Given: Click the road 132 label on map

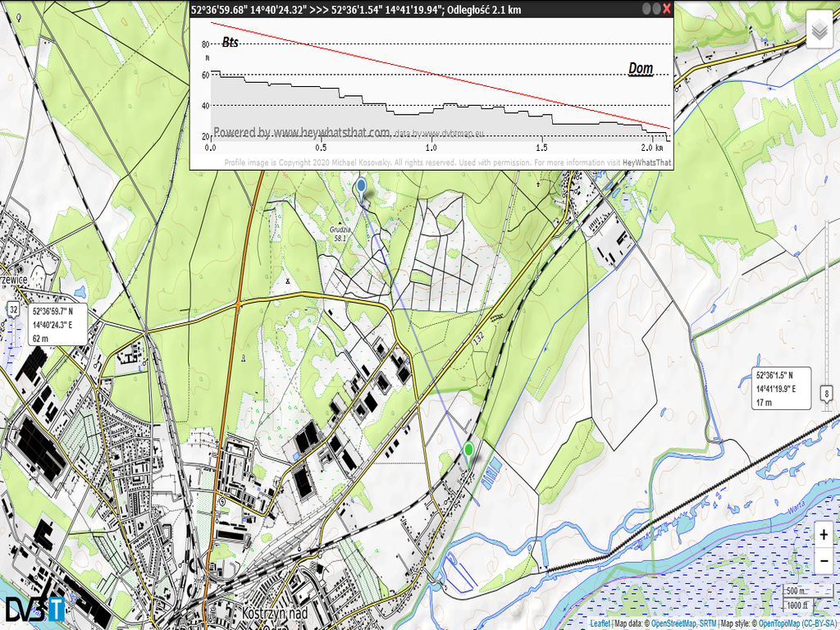Looking at the screenshot, I should [x=478, y=338].
